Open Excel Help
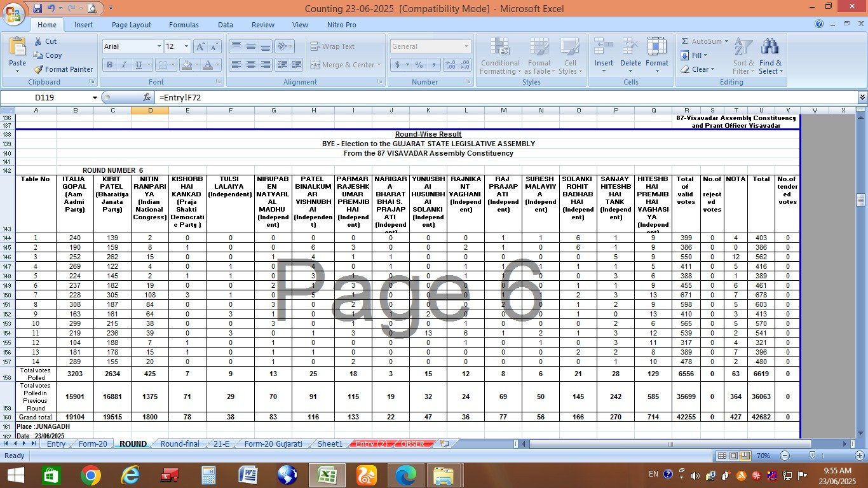Image resolution: width=868 pixels, height=488 pixels. click(x=819, y=24)
